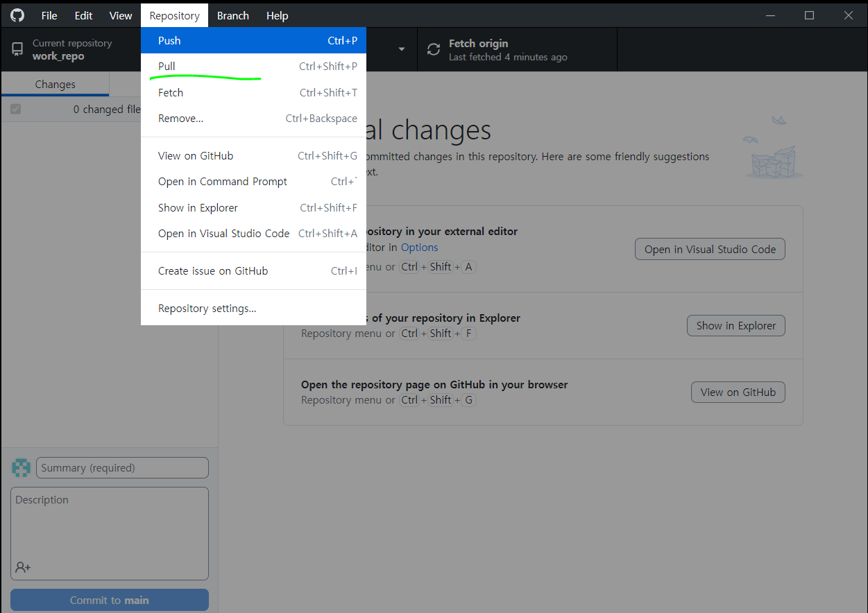Viewport: 868px width, 613px height.
Task: Minimize the GitHub Desktop window
Action: [769, 15]
